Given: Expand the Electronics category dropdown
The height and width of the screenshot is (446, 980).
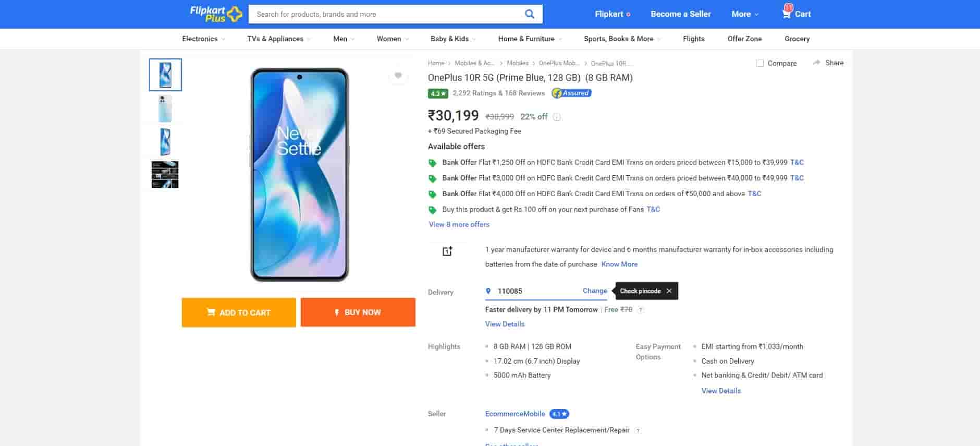Looking at the screenshot, I should pyautogui.click(x=203, y=39).
